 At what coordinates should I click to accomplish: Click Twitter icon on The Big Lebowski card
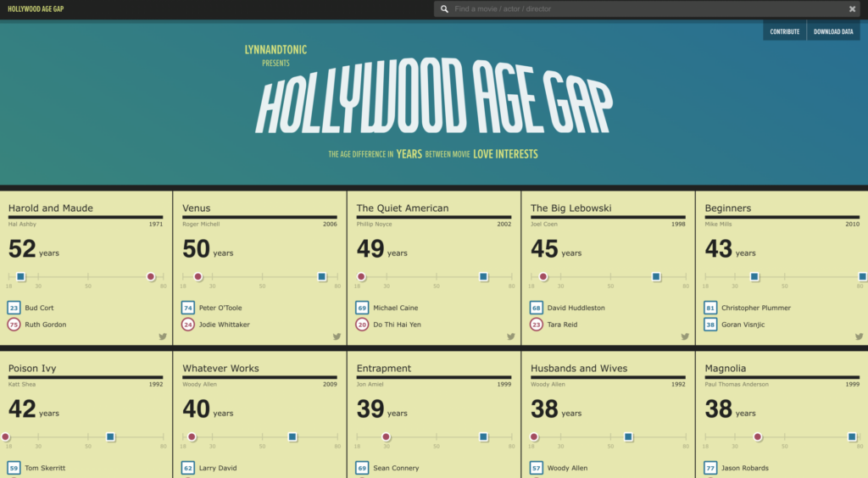[x=685, y=336]
